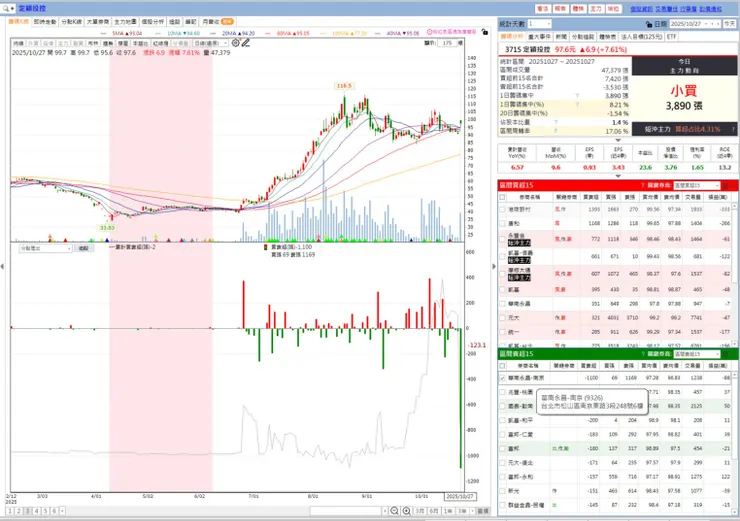Check the 元大 row in buy list
The width and height of the screenshot is (740, 521).
click(x=502, y=318)
